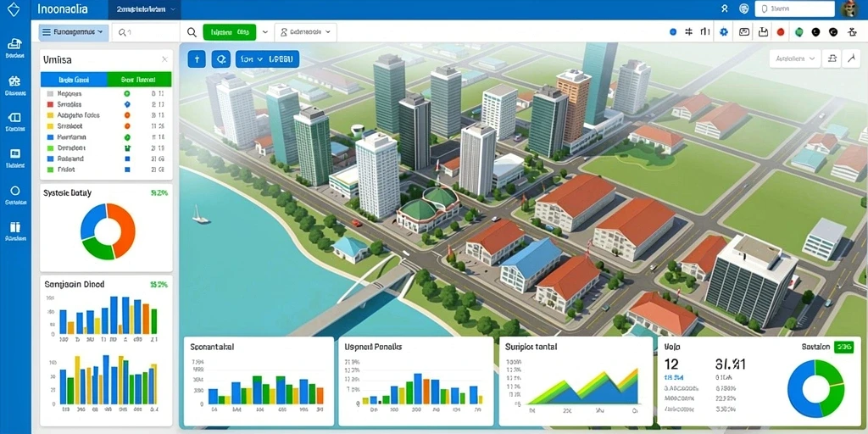The image size is (868, 434).
Task: Click the green percentage beside Systeic Dotaly
Action: coord(159,193)
